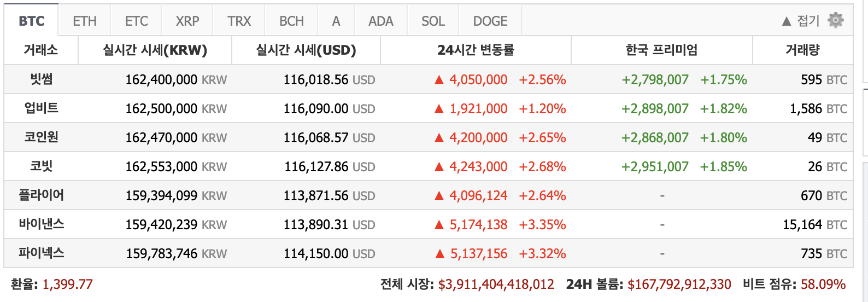Click the 코인원 exchange name
The image size is (868, 302).
[x=42, y=137]
